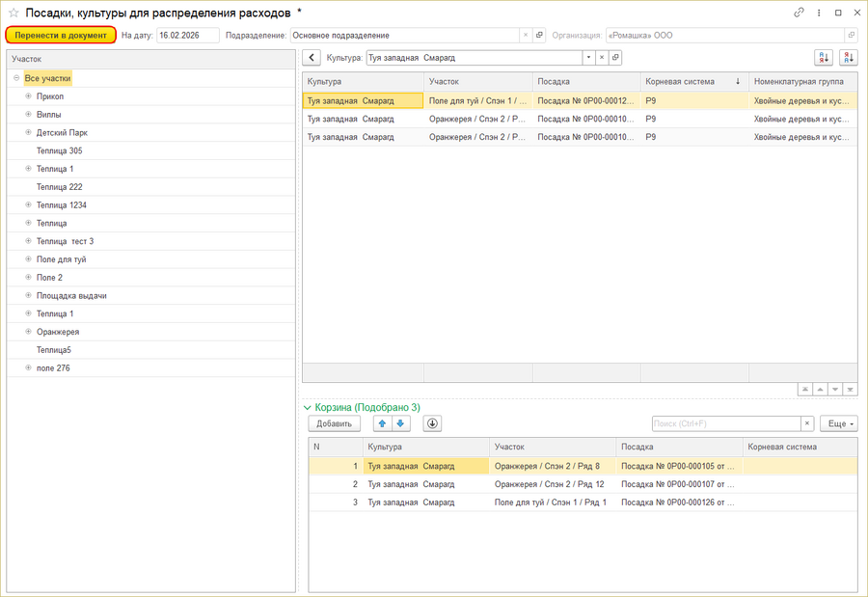Move basket row up with blue arrow
This screenshot has height=597, width=868.
tap(382, 423)
